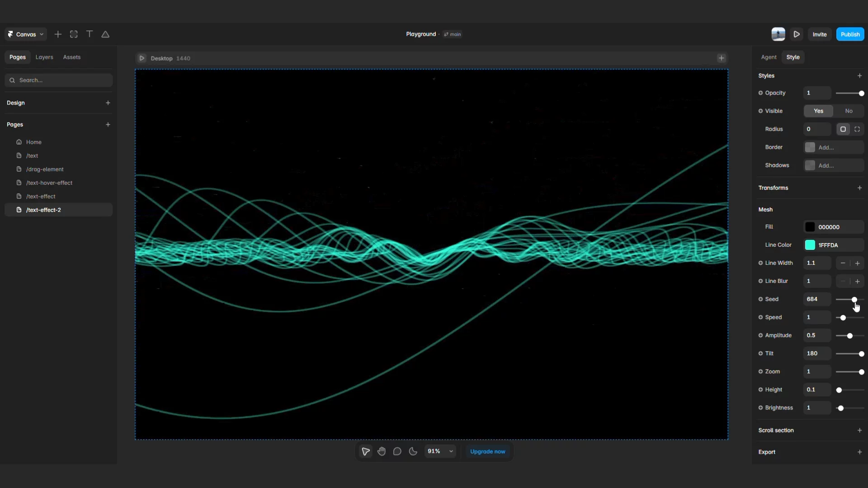Add a breakpoint with plus icon

tap(722, 58)
